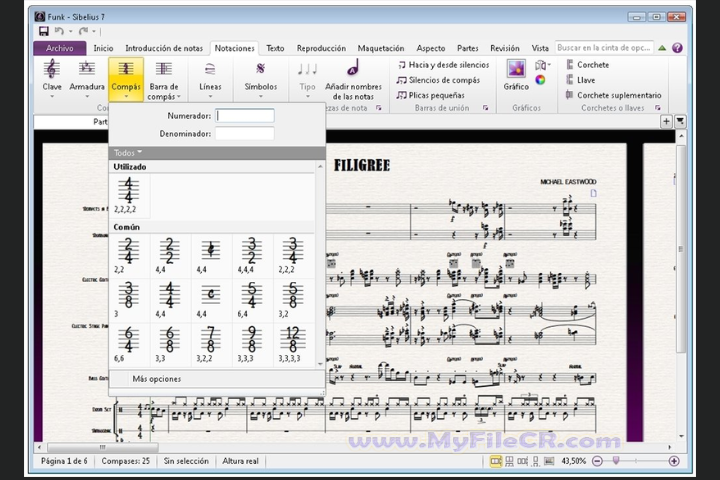
Task: Click Hacia y desde silencios
Action: point(443,65)
